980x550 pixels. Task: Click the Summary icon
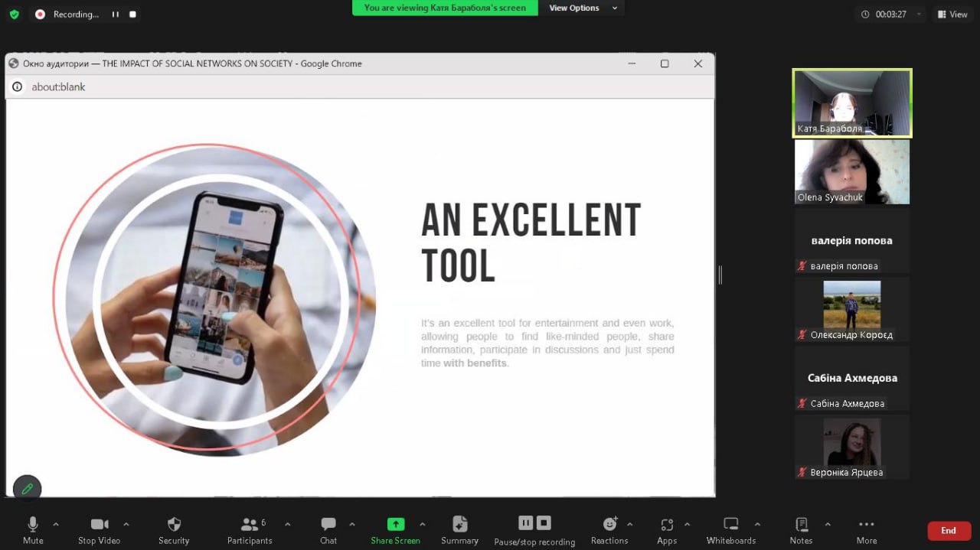(x=459, y=525)
